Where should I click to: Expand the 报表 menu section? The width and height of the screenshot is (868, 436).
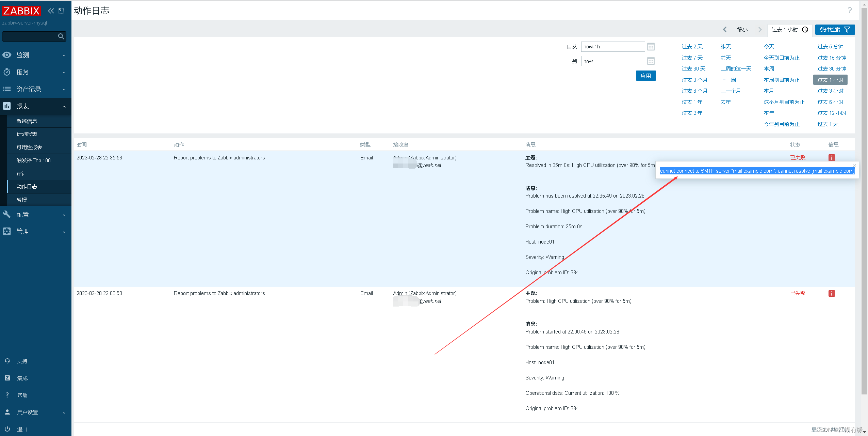pyautogui.click(x=36, y=106)
